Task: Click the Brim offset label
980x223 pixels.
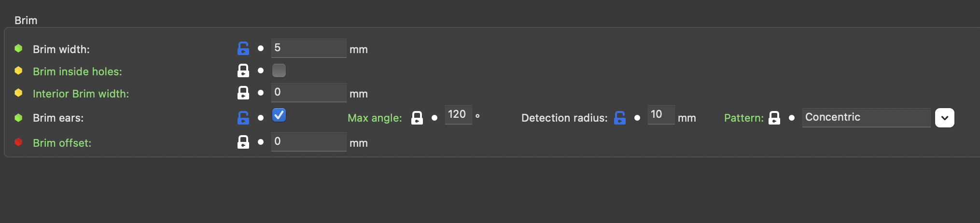Action: tap(62, 143)
